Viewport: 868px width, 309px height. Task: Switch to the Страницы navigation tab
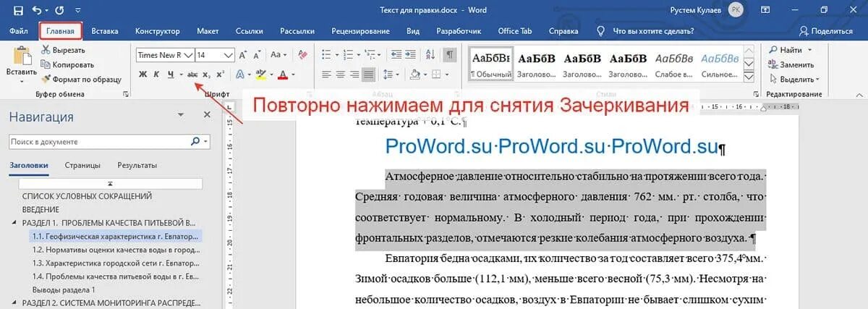[x=82, y=165]
